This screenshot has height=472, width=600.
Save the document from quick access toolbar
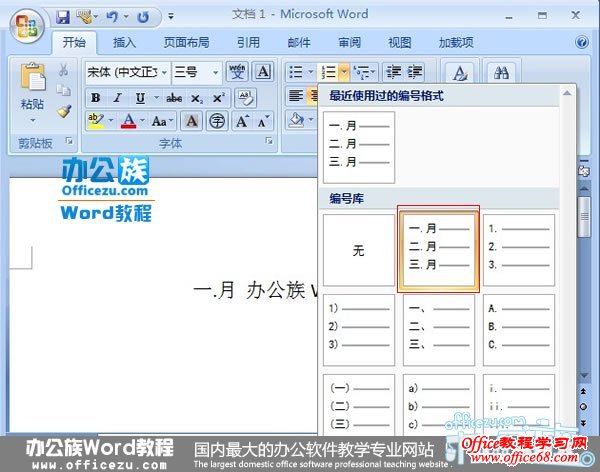[63, 16]
